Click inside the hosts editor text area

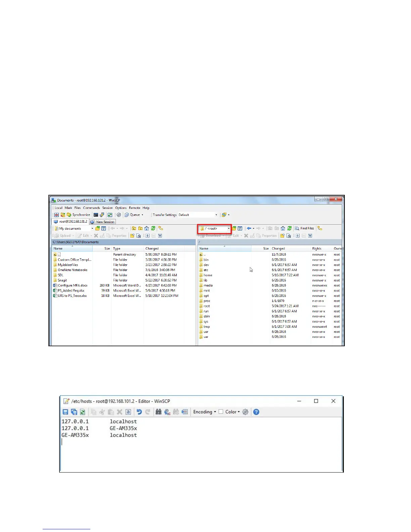point(201,444)
